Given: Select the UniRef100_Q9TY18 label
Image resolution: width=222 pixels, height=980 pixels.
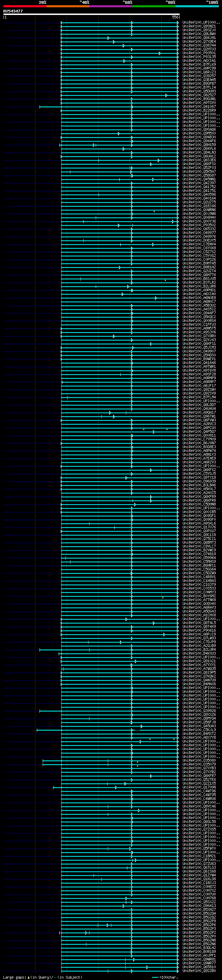Looking at the screenshot, I should [199, 477].
